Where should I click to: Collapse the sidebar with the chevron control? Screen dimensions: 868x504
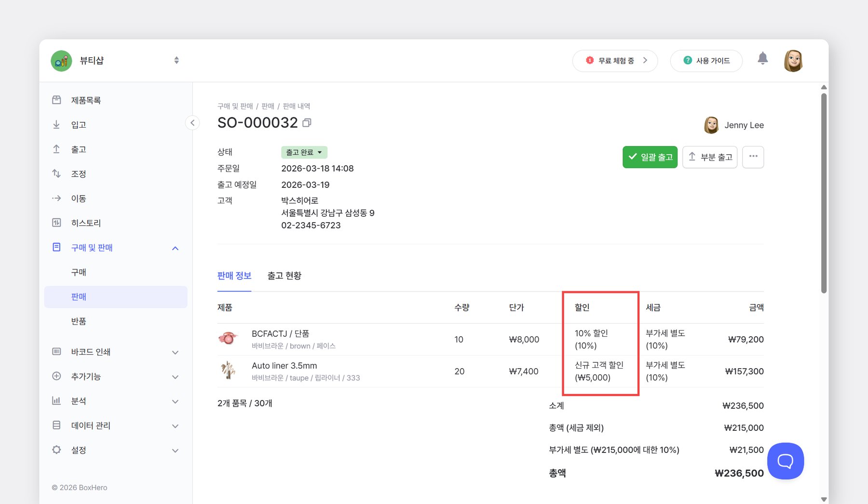[192, 123]
